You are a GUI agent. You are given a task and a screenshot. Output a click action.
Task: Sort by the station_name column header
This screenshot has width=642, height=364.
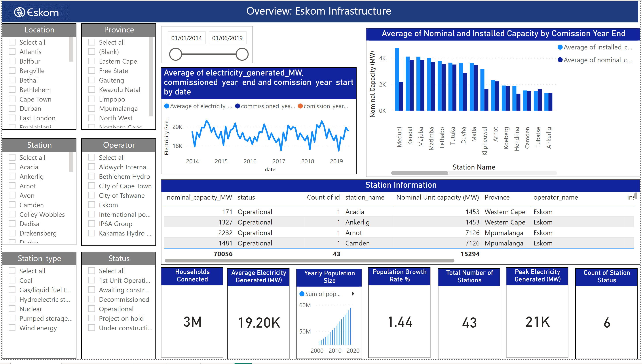point(365,197)
